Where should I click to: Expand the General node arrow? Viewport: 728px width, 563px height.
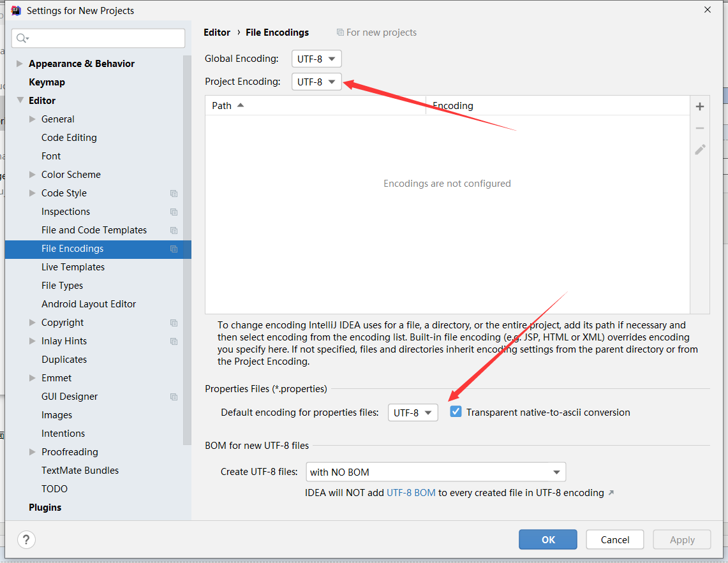pyautogui.click(x=32, y=119)
